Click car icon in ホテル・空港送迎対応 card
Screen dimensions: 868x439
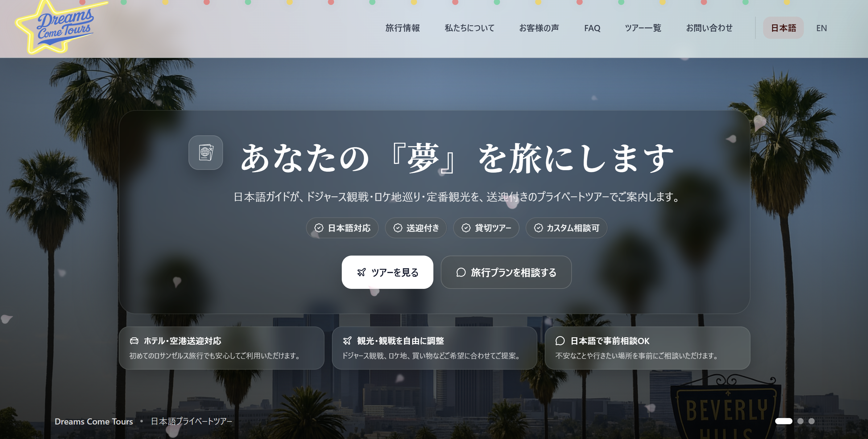(134, 341)
